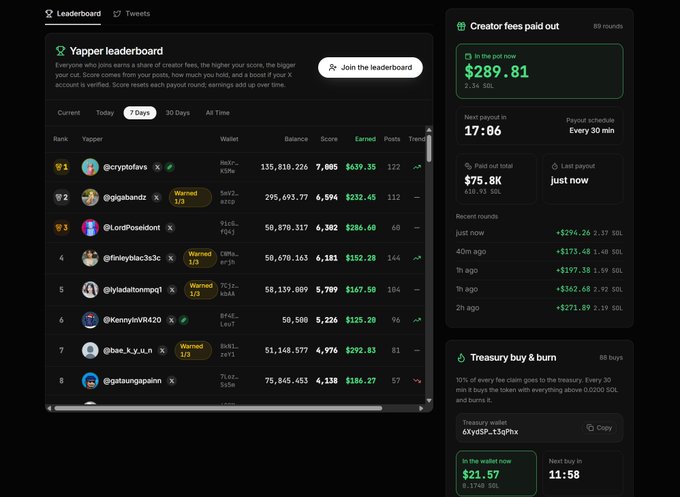Click the rank 2 trophy badge
The height and width of the screenshot is (497, 680).
tap(62, 197)
